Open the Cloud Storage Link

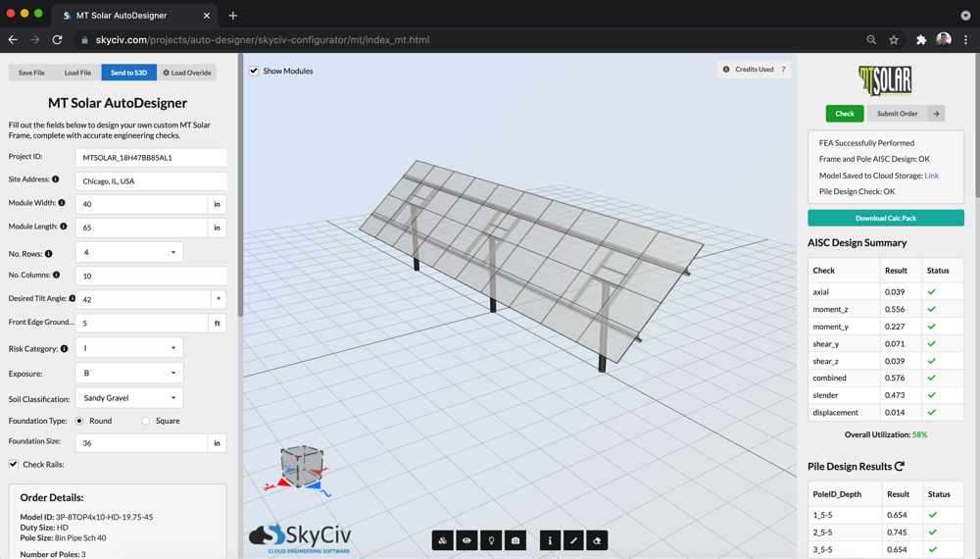pos(931,176)
